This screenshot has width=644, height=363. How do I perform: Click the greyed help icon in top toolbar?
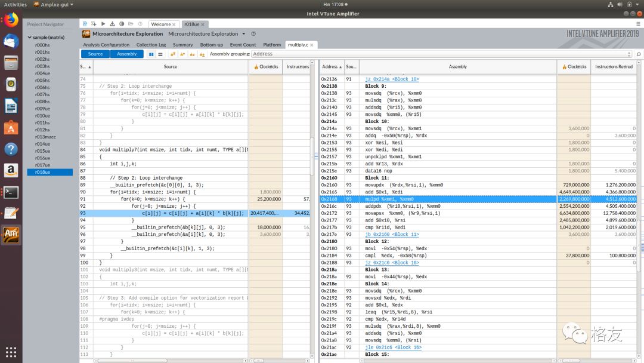(x=140, y=24)
